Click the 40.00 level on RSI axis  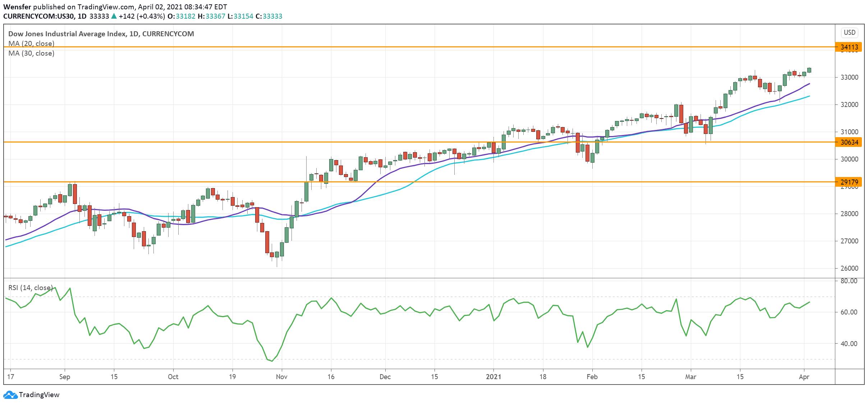(849, 344)
